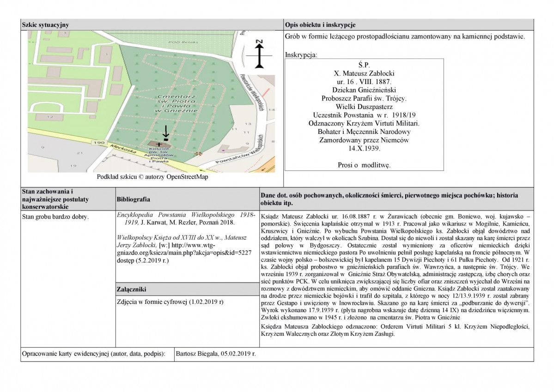The height and width of the screenshot is (392, 554).
Task: Open the wtg-gniazdo.org bibliography URL
Action: point(183,254)
